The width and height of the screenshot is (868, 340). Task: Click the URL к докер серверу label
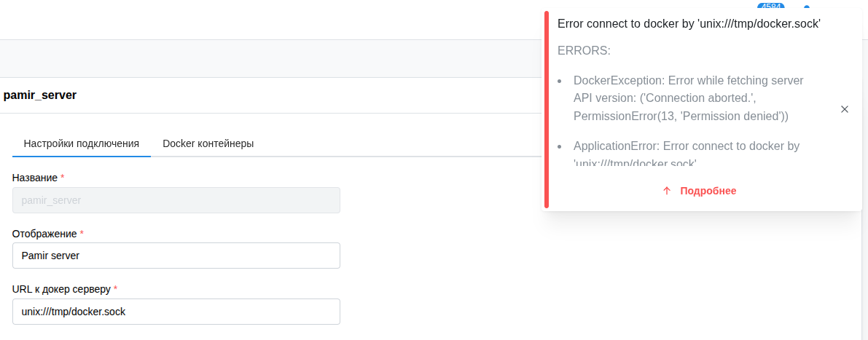click(x=61, y=289)
